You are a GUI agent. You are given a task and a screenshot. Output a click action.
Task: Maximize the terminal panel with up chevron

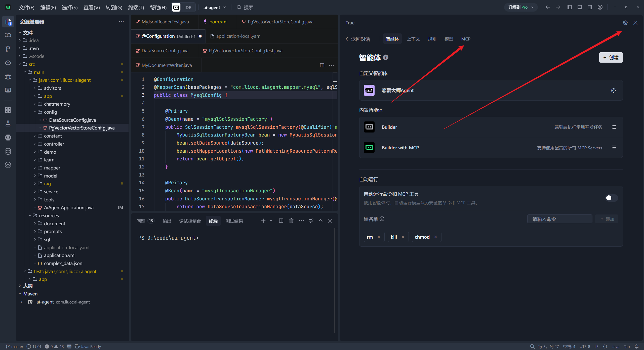(321, 221)
